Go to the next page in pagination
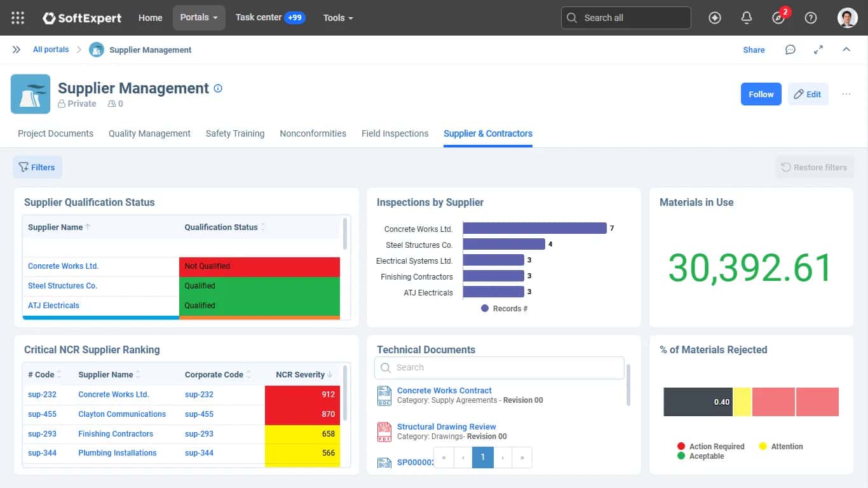This screenshot has width=868, height=488. (503, 457)
